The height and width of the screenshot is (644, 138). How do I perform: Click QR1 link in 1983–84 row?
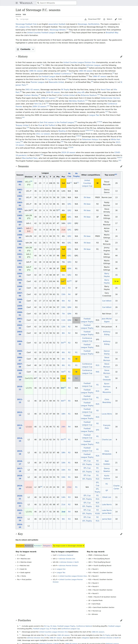pos(69,204)
